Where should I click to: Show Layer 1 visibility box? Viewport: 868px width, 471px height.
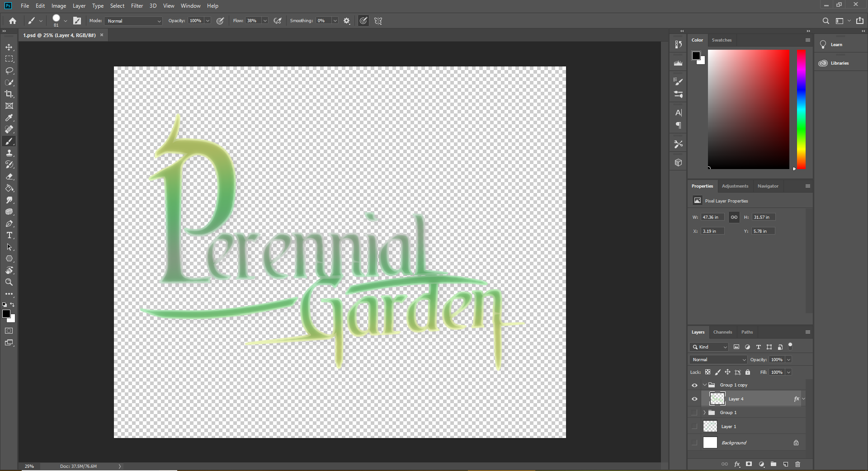[x=694, y=427]
